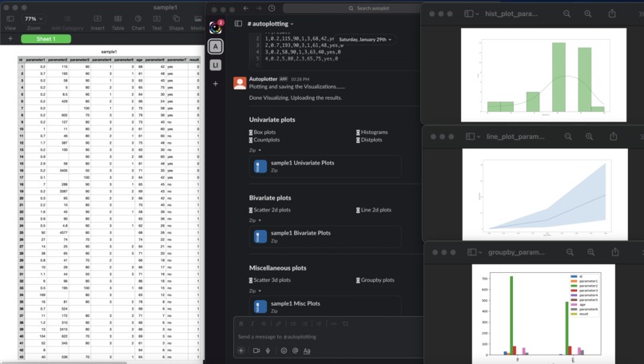Image resolution: width=644 pixels, height=364 pixels.
Task: Go forward in Slack history
Action: pos(259,8)
